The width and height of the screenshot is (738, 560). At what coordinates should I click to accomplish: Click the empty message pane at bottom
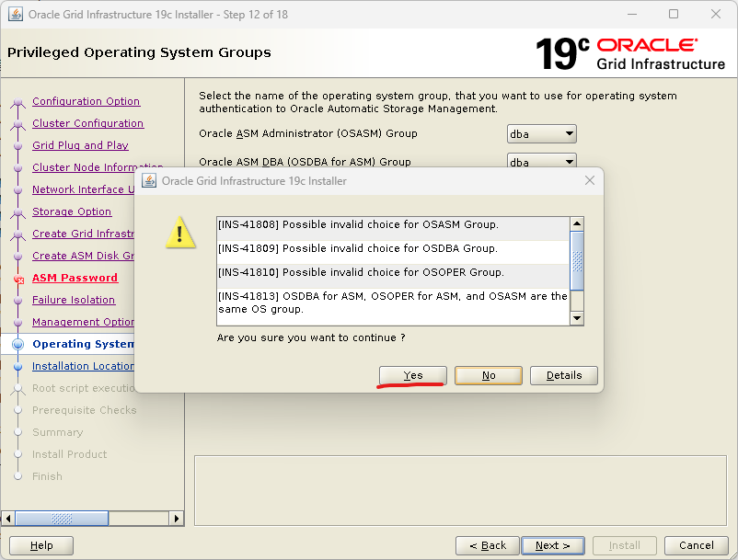(460, 490)
